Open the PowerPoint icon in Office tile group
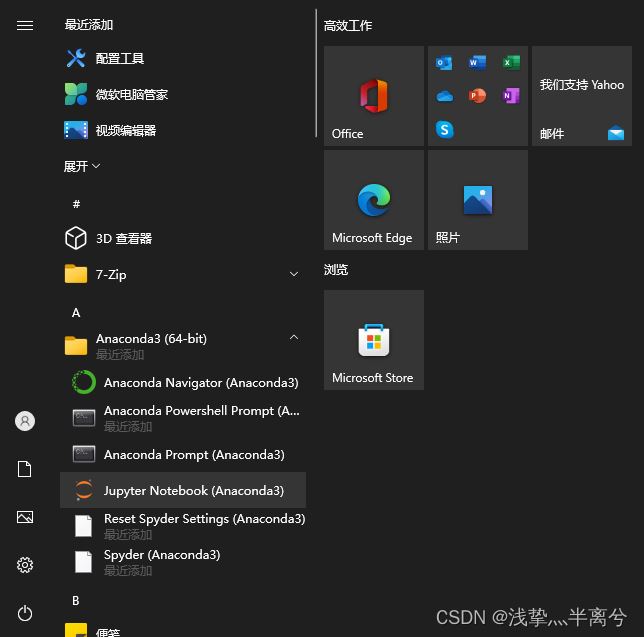The width and height of the screenshot is (644, 637). click(477, 96)
